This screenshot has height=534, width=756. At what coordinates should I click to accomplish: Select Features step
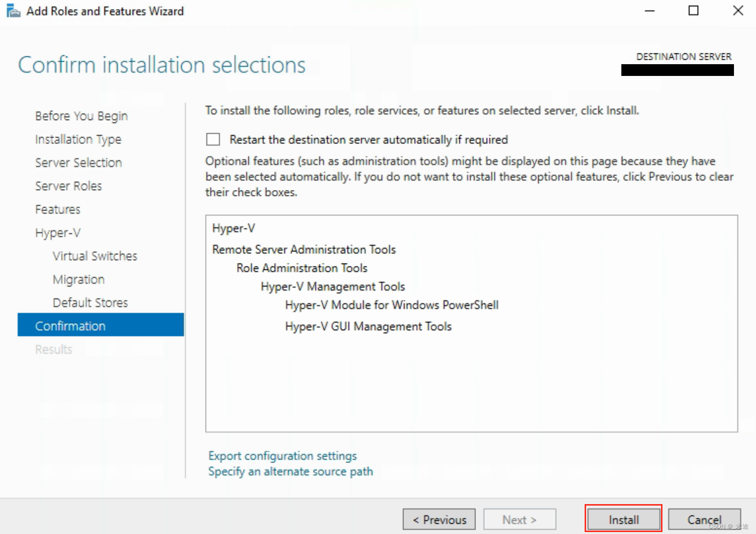tap(57, 209)
